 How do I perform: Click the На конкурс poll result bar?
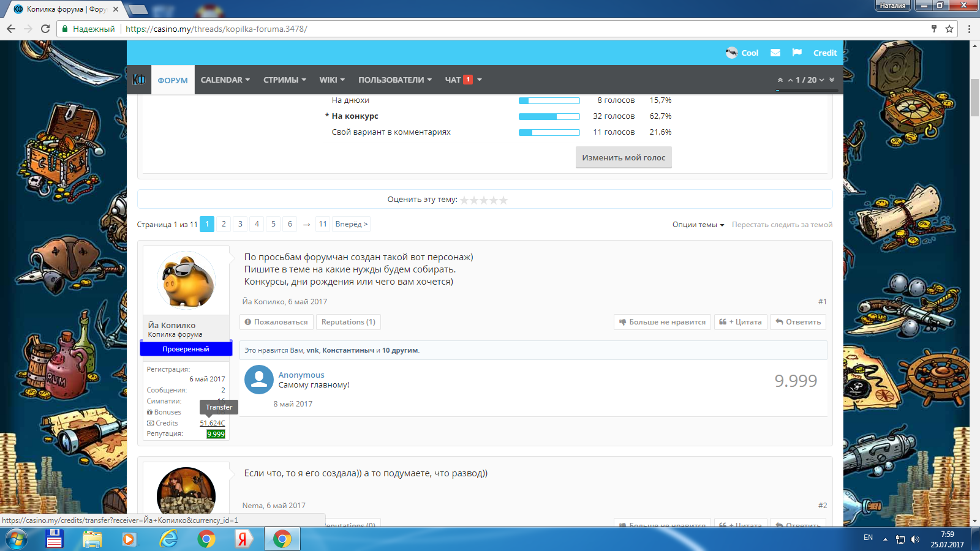click(x=549, y=116)
